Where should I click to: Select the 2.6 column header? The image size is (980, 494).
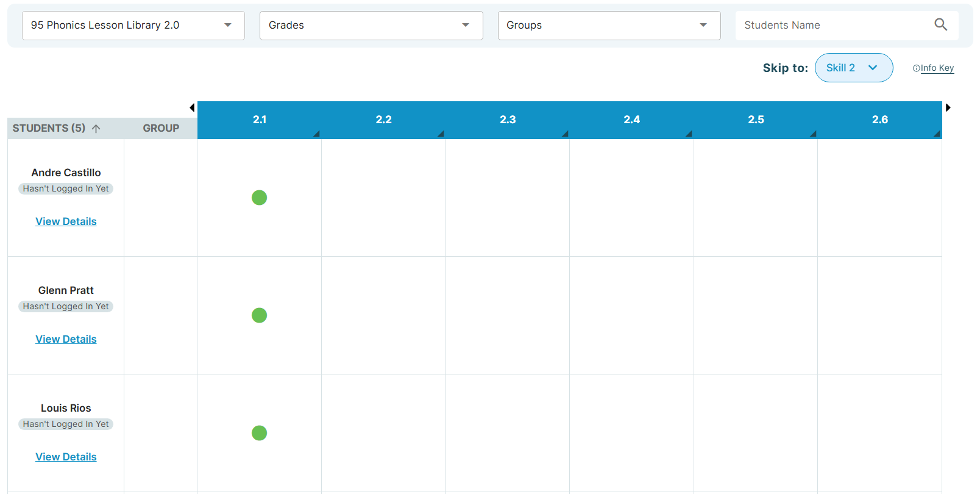click(x=880, y=120)
